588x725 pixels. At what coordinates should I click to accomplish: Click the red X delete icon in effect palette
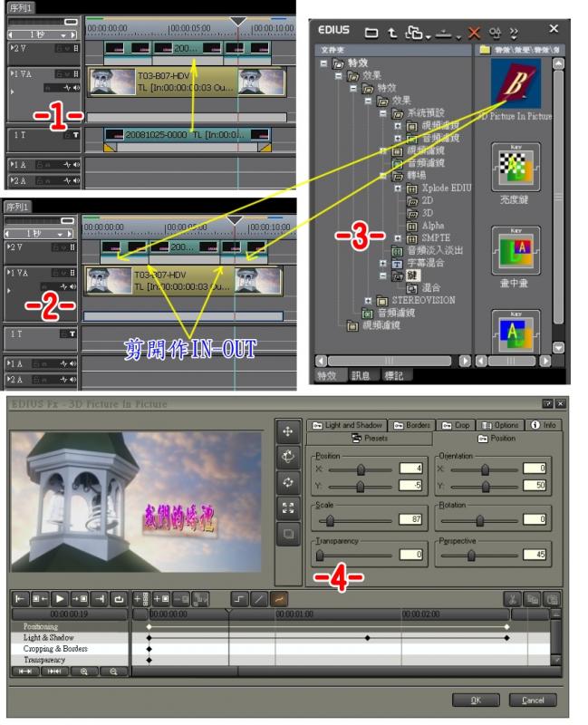474,33
